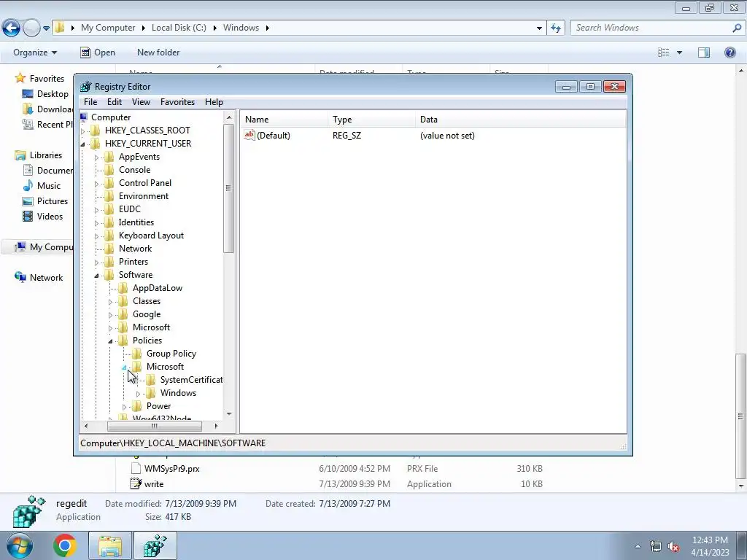Select the Network key folder icon in registry tree
The image size is (747, 560).
[109, 248]
